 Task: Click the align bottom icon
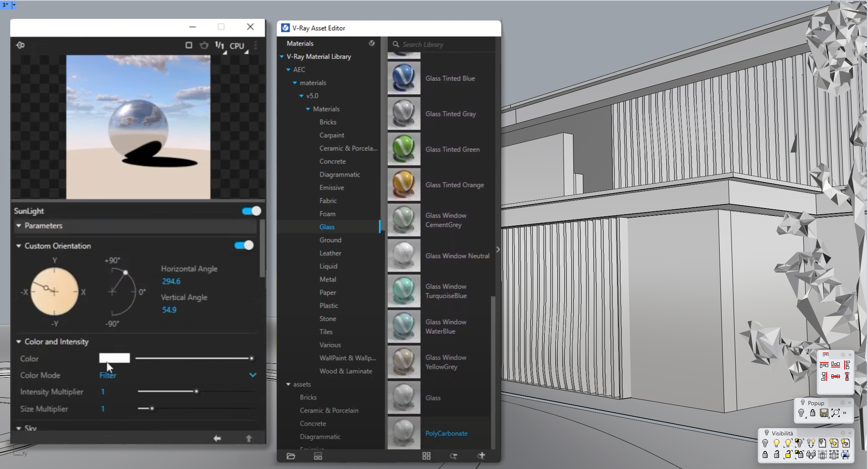(835, 365)
